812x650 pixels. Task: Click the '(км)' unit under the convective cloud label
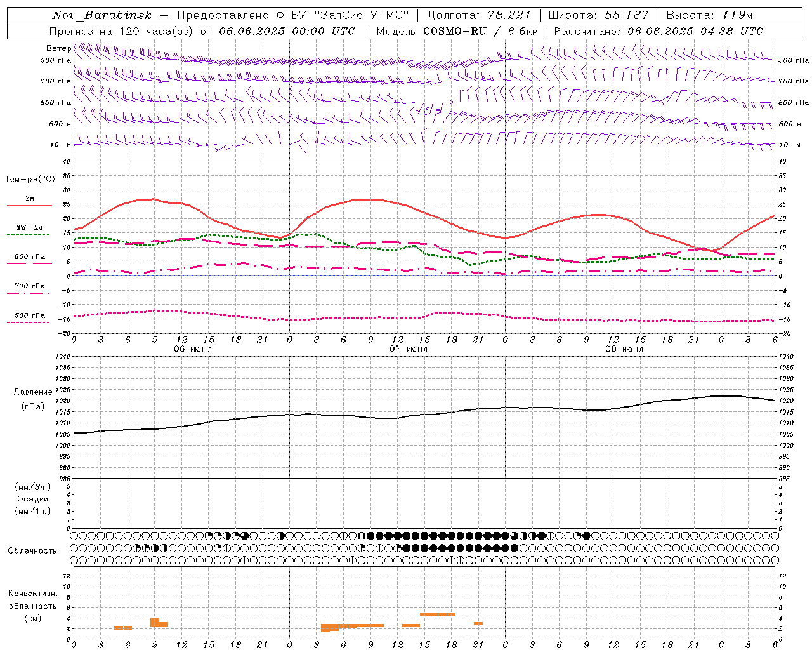33,618
